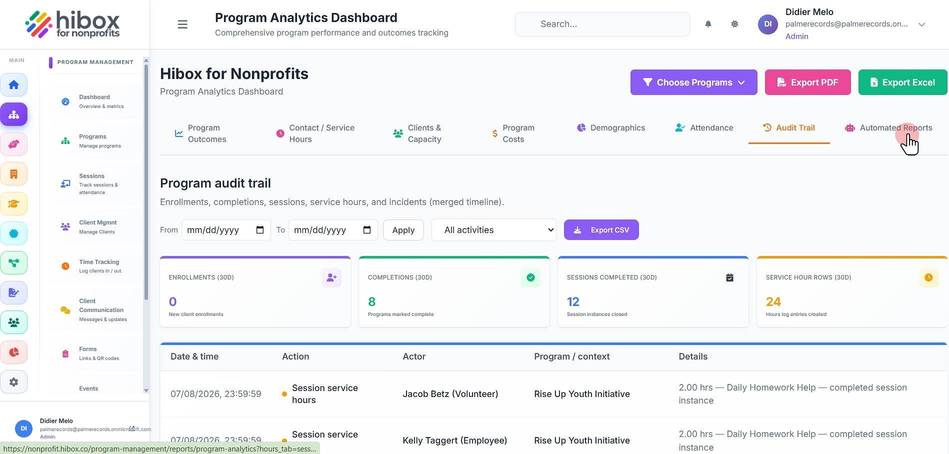Toggle the hamburger menu icon
The image size is (949, 454).
pyautogui.click(x=182, y=24)
